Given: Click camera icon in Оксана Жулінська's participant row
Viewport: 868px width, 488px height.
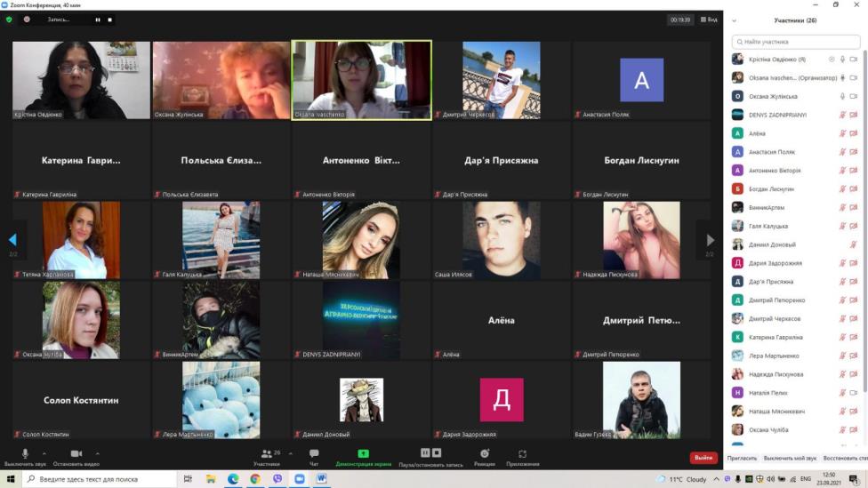Looking at the screenshot, I should point(854,96).
